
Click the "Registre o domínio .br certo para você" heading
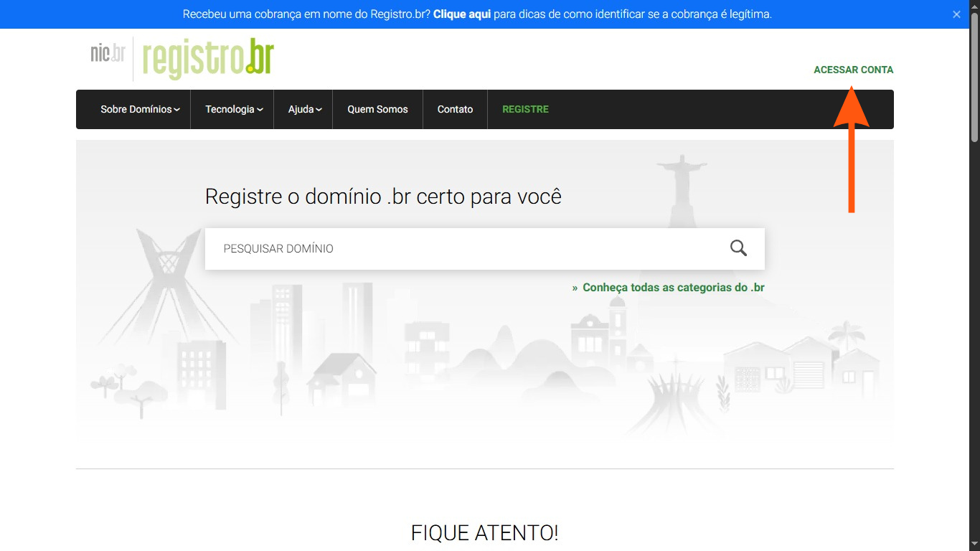pyautogui.click(x=383, y=197)
